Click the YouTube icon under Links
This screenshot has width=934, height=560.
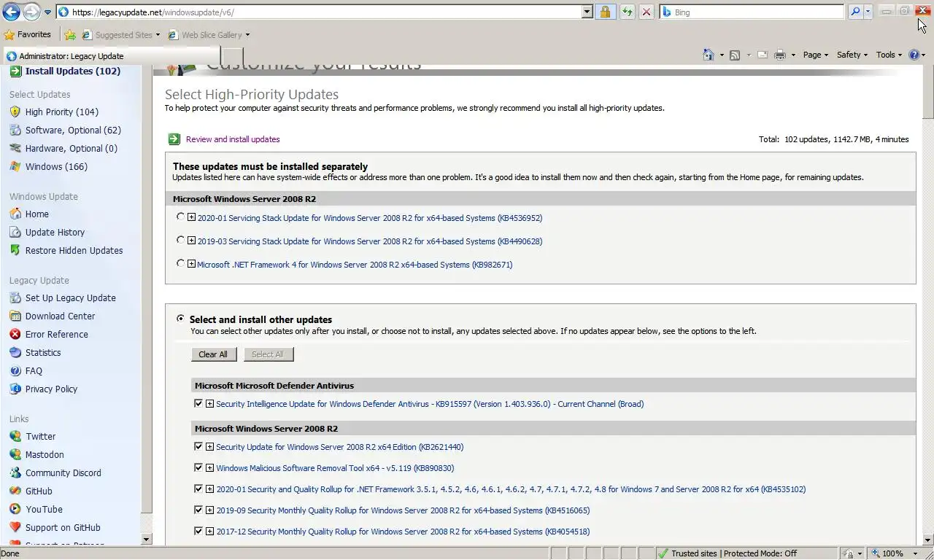(15, 509)
